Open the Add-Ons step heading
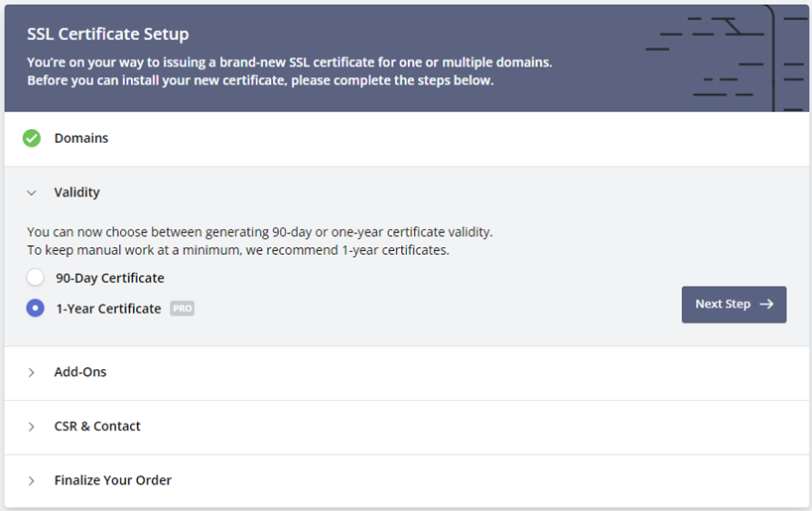This screenshot has width=812, height=511. (x=80, y=372)
